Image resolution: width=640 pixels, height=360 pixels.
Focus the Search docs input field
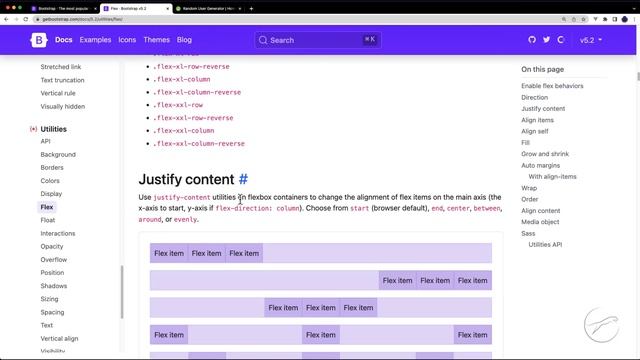tap(318, 40)
